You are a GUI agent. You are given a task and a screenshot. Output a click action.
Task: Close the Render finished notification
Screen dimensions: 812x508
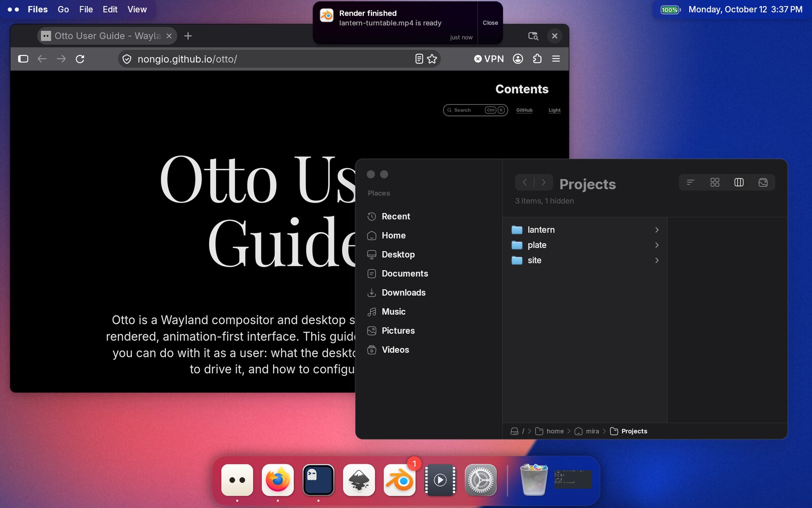[x=490, y=23]
